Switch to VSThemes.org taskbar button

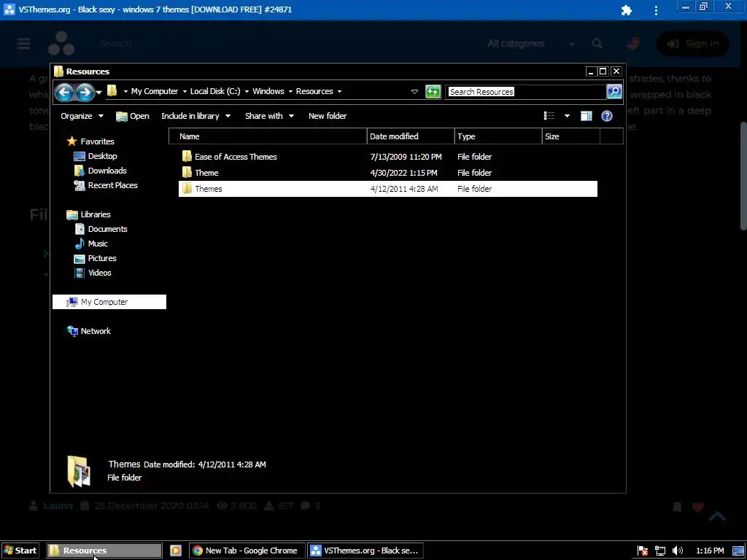coord(365,551)
